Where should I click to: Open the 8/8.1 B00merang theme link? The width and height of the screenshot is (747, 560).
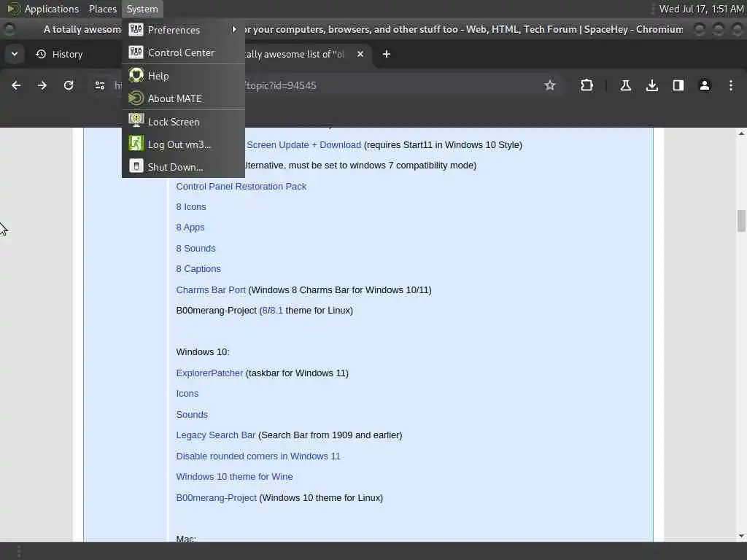pos(273,311)
